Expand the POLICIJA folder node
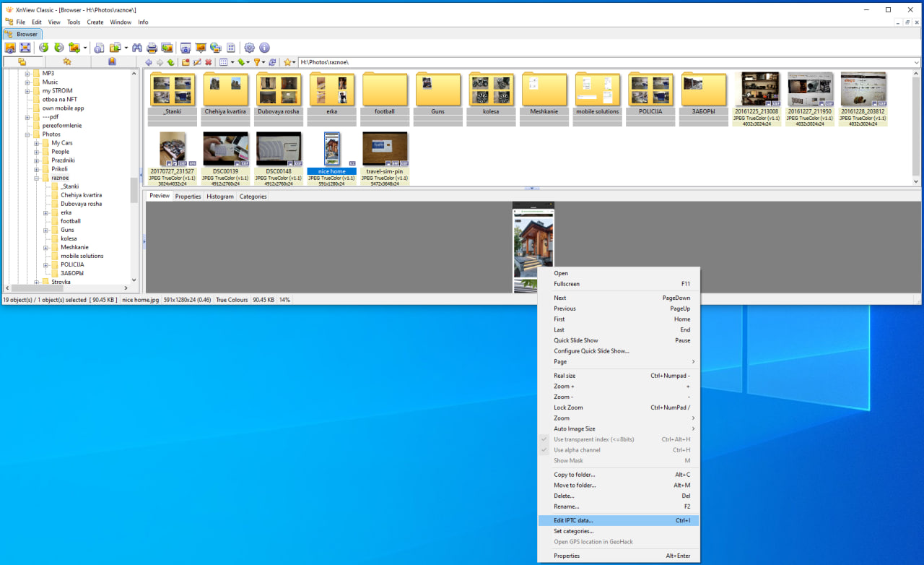Viewport: 924px width, 565px height. [x=46, y=264]
